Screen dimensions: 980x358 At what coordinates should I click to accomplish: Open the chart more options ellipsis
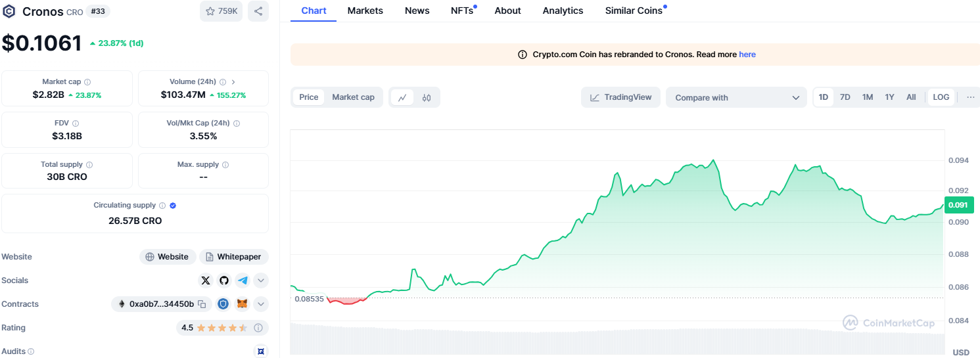coord(970,97)
